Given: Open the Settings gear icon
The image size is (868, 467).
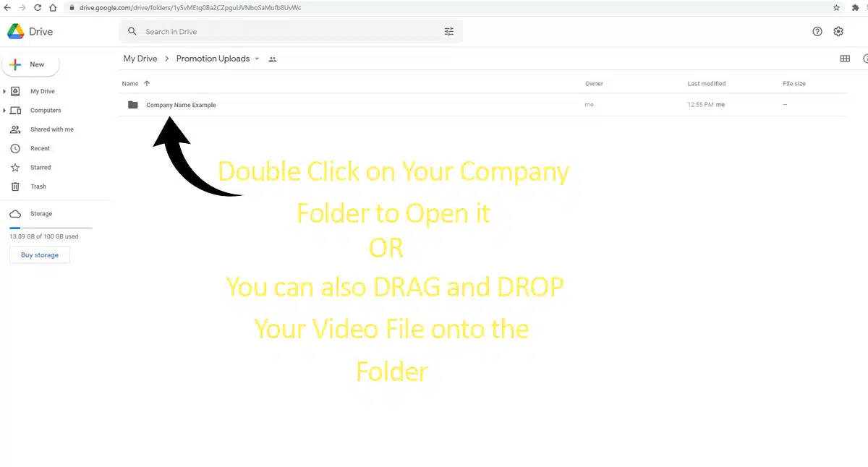Looking at the screenshot, I should pyautogui.click(x=838, y=32).
